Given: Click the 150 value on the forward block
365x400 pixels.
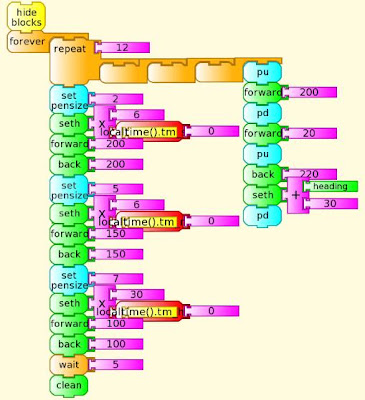Looking at the screenshot, I should 115,234.
